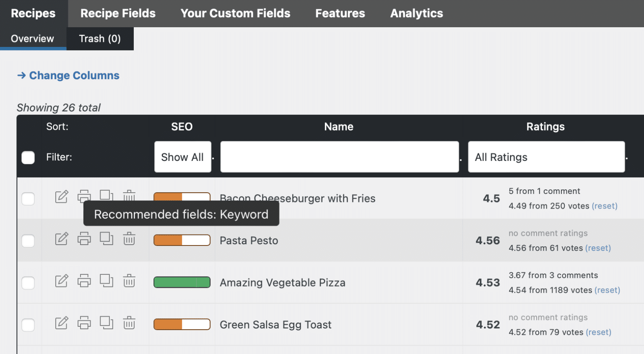Open print view for Pasta Pesto
The width and height of the screenshot is (644, 354).
point(84,238)
